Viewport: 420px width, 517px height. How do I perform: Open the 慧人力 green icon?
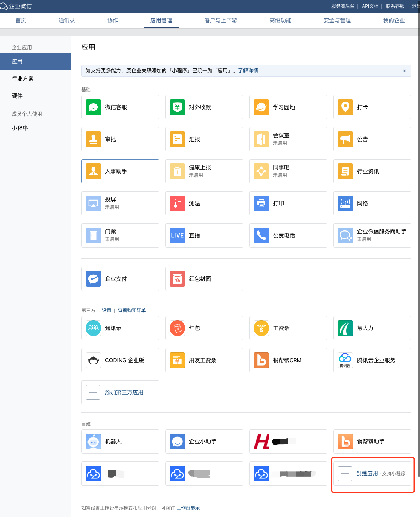(x=345, y=328)
